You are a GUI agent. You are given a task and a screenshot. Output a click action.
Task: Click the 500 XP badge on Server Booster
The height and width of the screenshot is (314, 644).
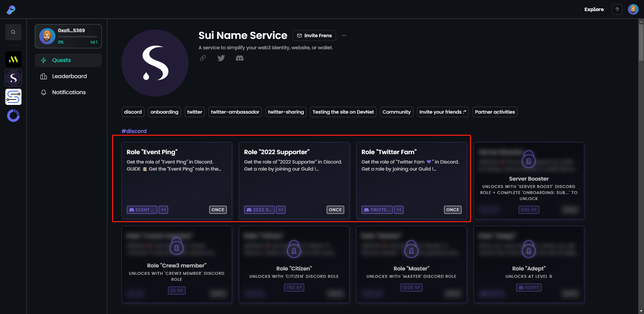(x=529, y=210)
